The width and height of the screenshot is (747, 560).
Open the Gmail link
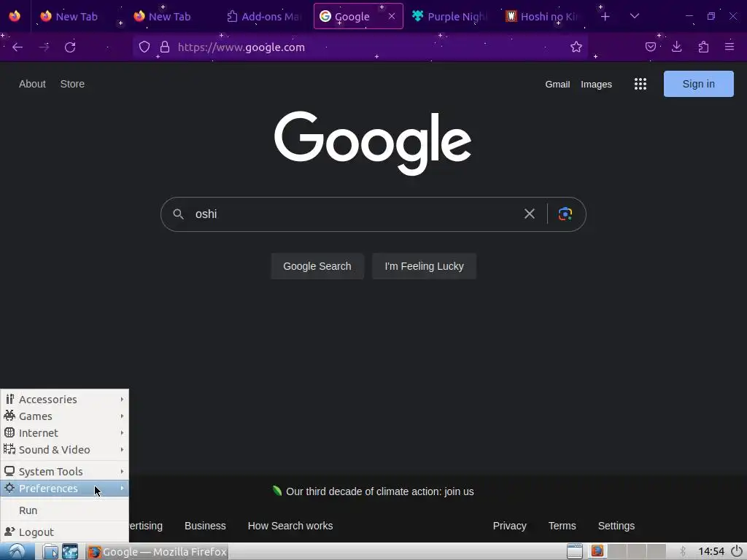(557, 85)
